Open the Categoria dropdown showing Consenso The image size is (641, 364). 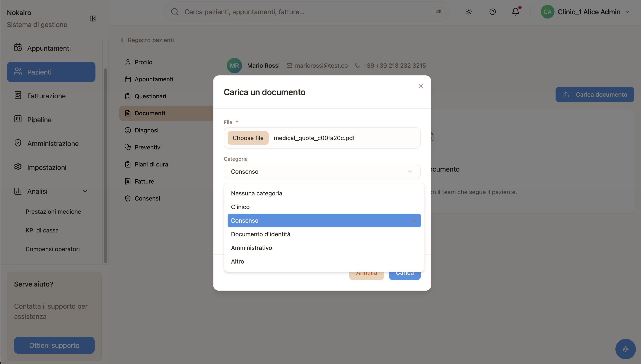tap(322, 172)
